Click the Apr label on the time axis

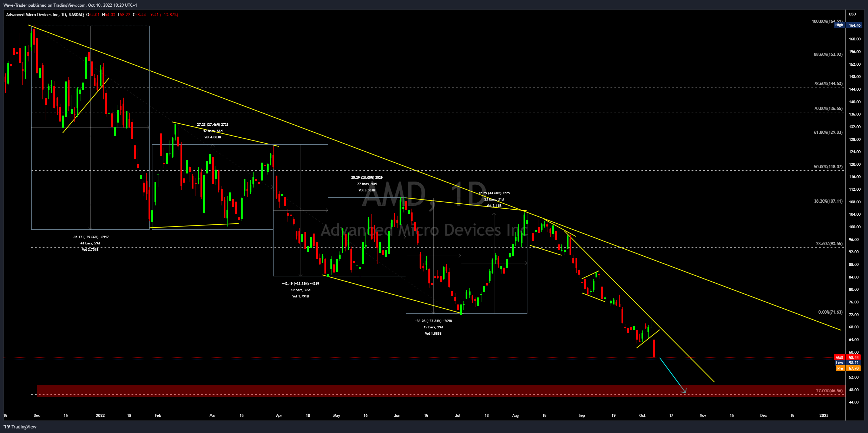pos(279,415)
